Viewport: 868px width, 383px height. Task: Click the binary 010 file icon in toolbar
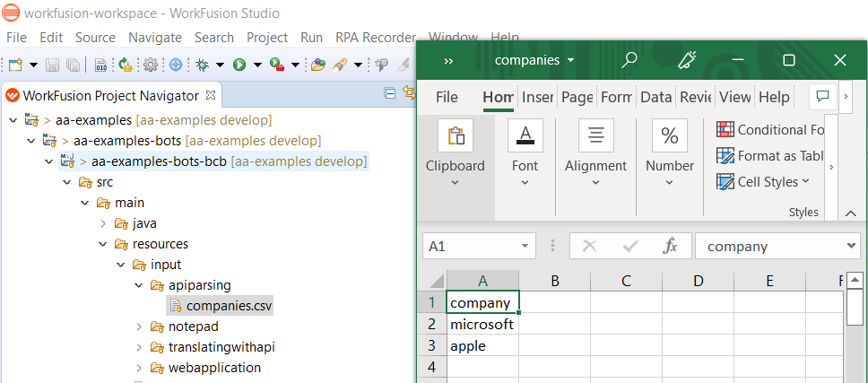[x=100, y=65]
